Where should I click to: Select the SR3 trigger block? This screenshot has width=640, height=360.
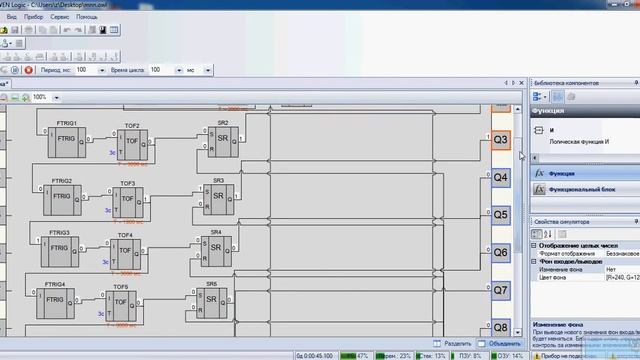click(x=218, y=200)
